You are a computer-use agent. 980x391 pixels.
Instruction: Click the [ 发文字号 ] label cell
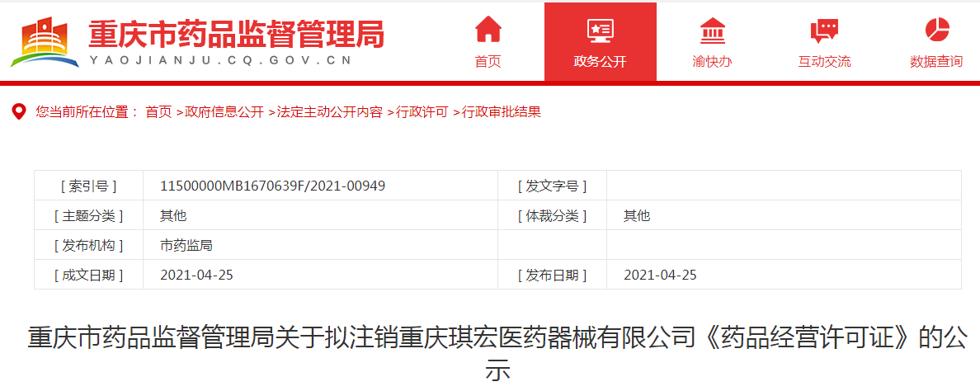click(553, 186)
